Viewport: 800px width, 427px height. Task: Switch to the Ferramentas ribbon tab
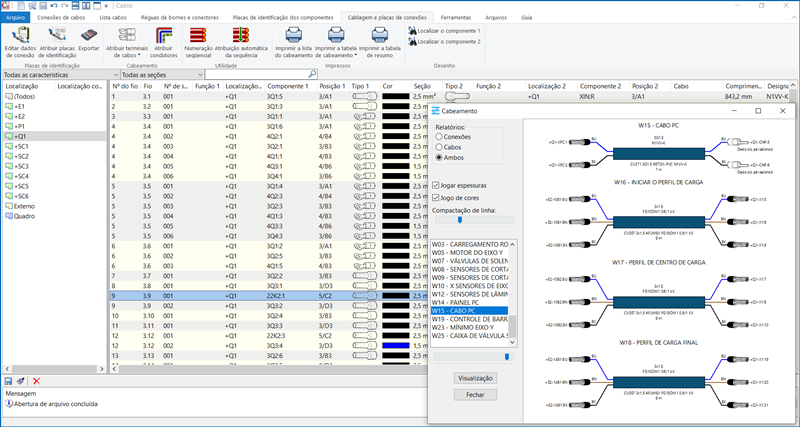pyautogui.click(x=455, y=17)
